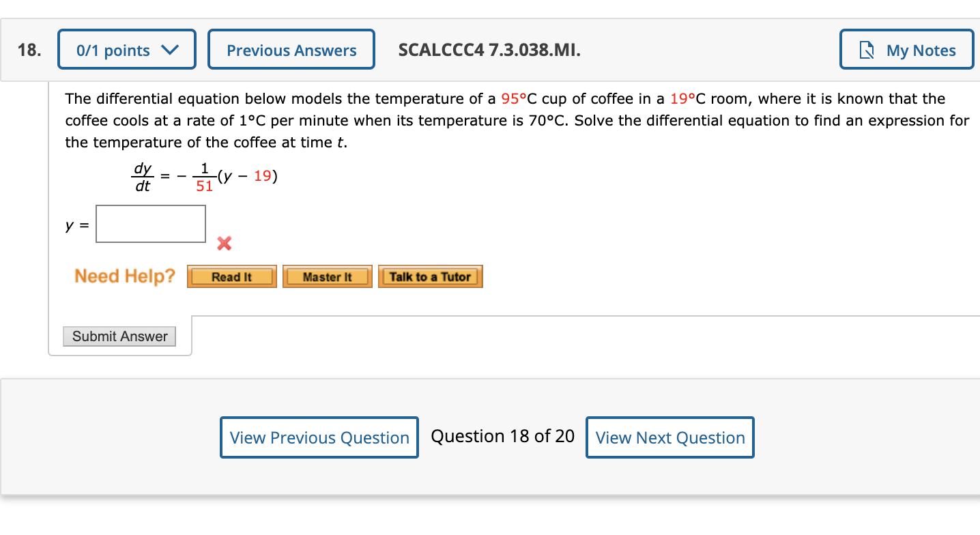Navigate to View Previous Question
Screen dimensions: 980x535
tap(319, 437)
